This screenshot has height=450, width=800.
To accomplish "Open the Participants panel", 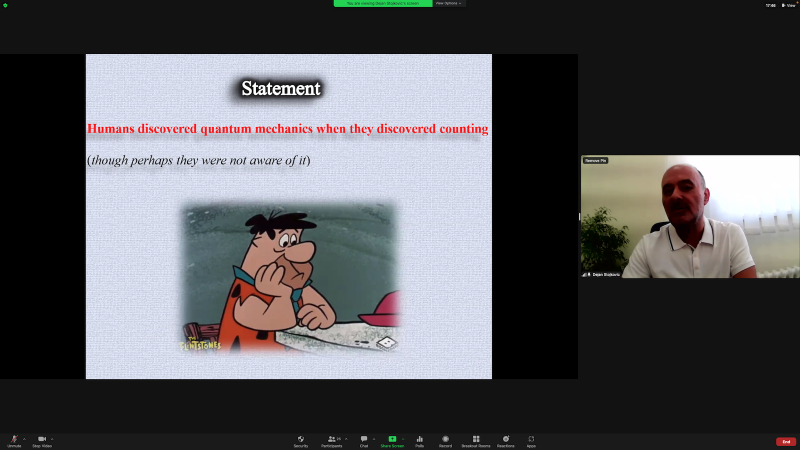I will pyautogui.click(x=332, y=441).
